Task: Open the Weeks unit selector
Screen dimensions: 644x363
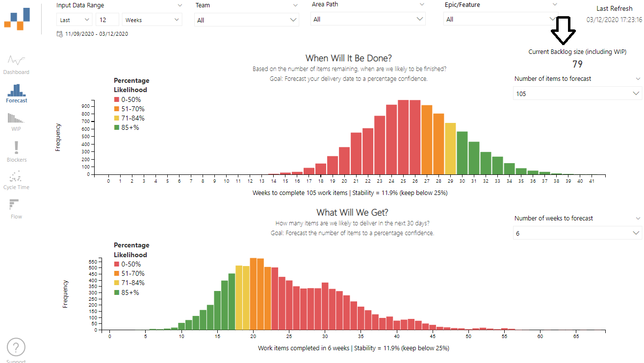Action: (x=151, y=20)
